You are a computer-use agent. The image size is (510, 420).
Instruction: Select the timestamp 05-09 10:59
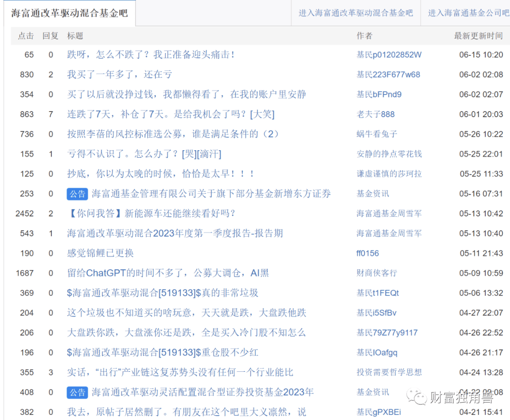point(481,273)
